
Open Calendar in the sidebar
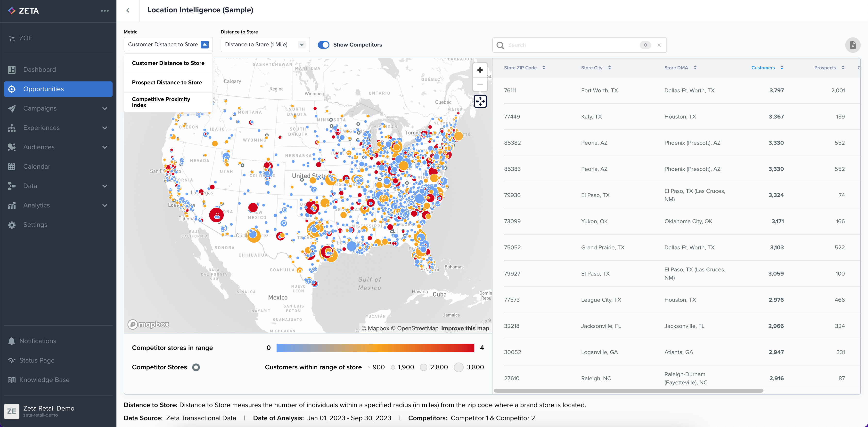click(58, 166)
